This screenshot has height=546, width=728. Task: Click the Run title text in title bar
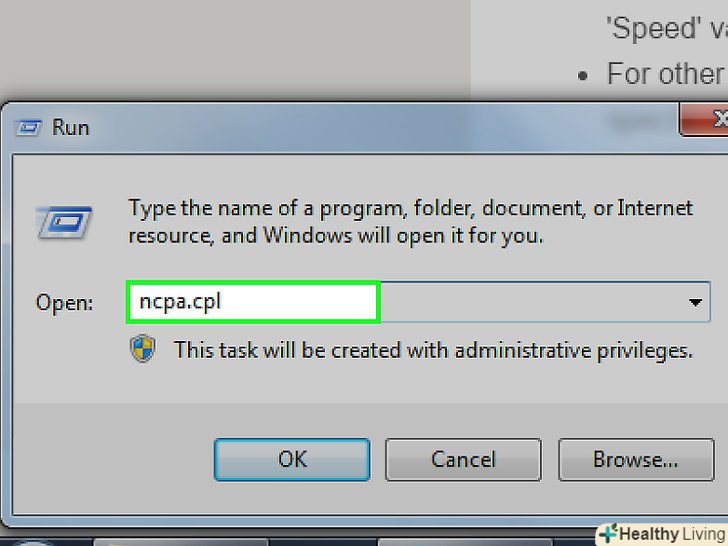point(70,127)
